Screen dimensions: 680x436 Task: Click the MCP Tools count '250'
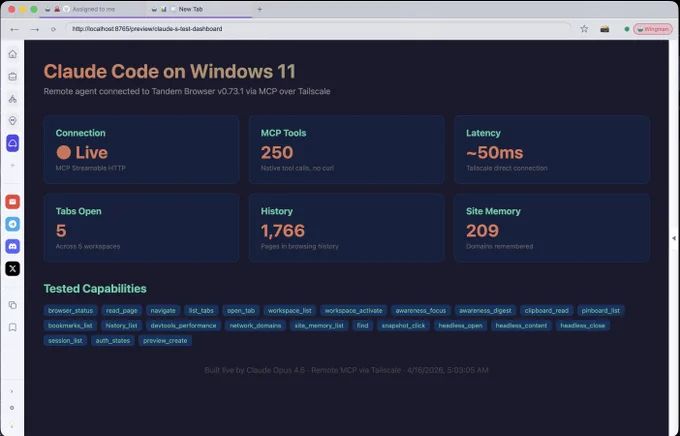click(277, 152)
